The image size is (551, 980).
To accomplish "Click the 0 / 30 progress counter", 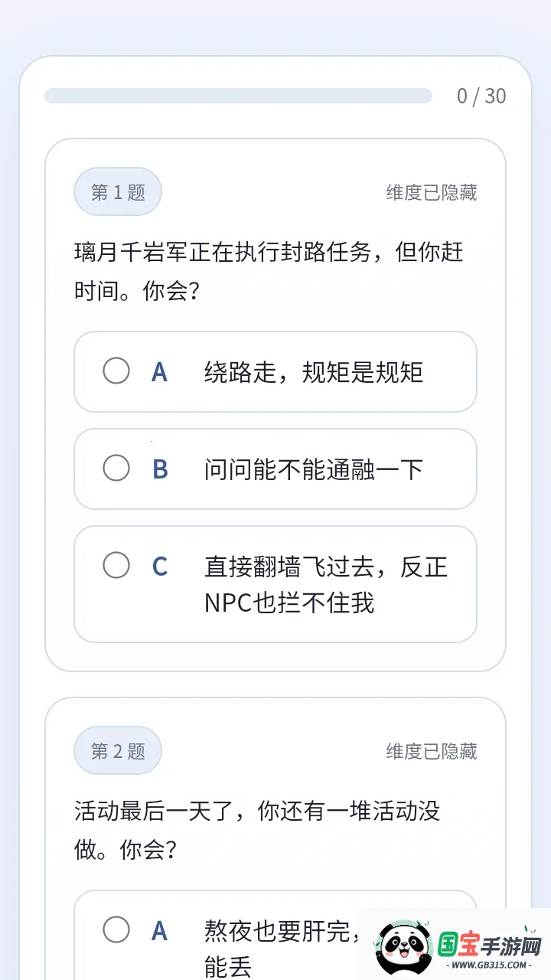I will (481, 96).
